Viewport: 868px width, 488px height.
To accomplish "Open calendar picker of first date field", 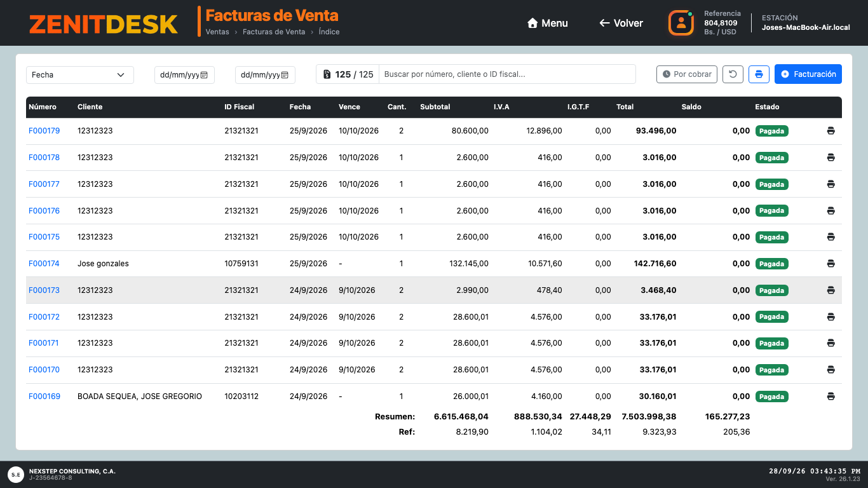I will pos(205,75).
